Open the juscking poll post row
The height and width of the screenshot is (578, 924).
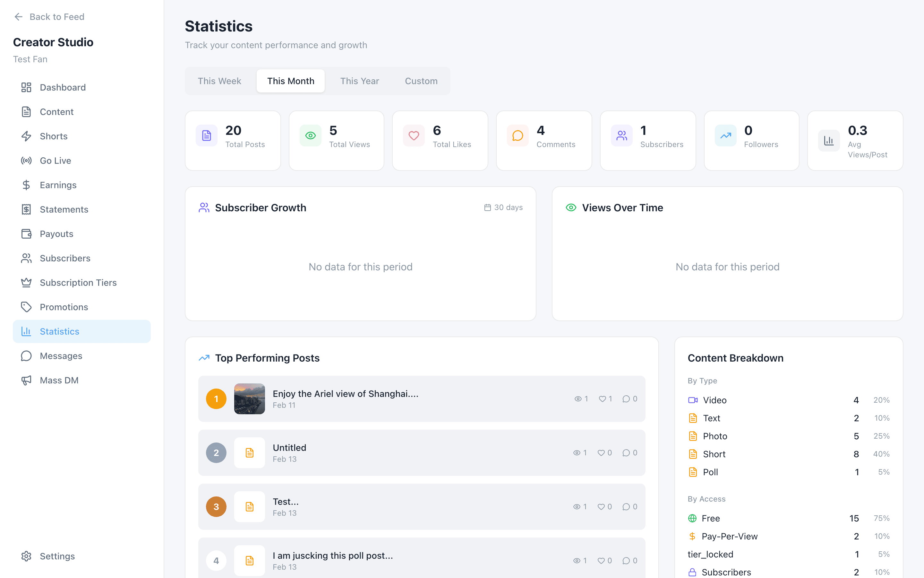[x=422, y=558]
